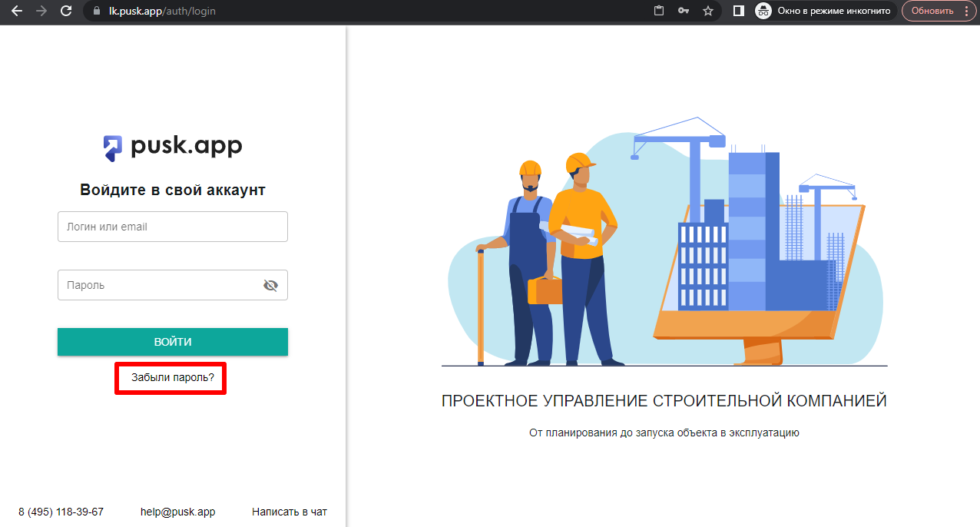
Task: Toggle password visibility eye icon
Action: tap(270, 286)
